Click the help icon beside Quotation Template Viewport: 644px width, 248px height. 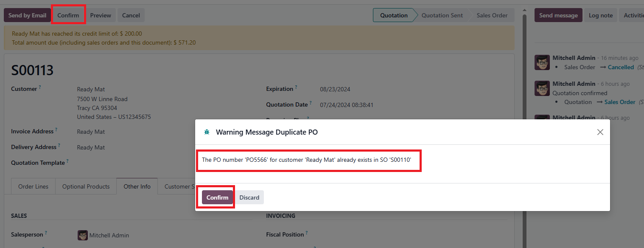coord(67,161)
